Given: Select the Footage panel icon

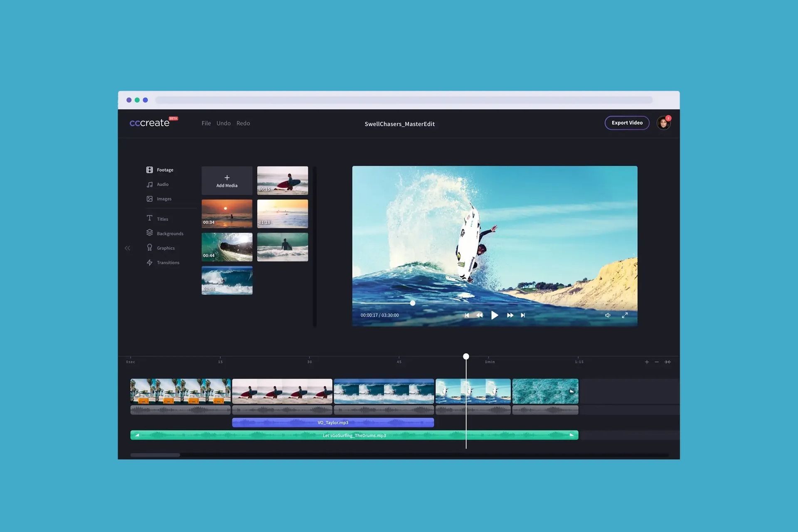Looking at the screenshot, I should point(150,170).
